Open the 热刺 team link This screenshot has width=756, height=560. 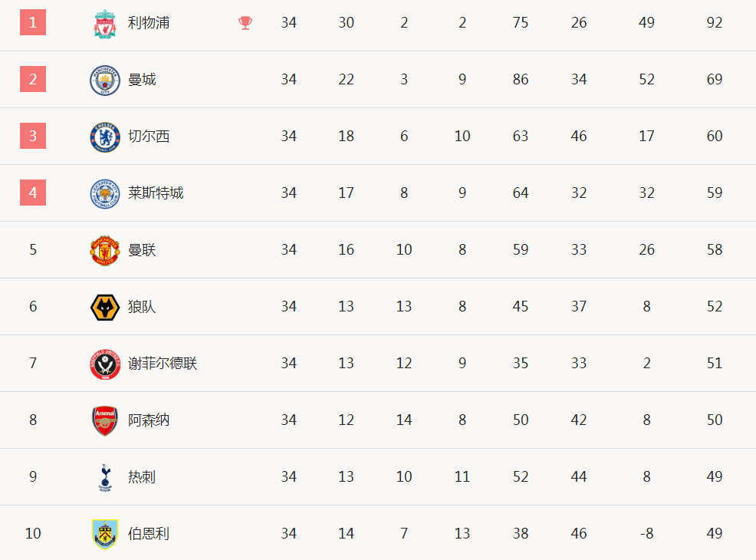coord(142,476)
